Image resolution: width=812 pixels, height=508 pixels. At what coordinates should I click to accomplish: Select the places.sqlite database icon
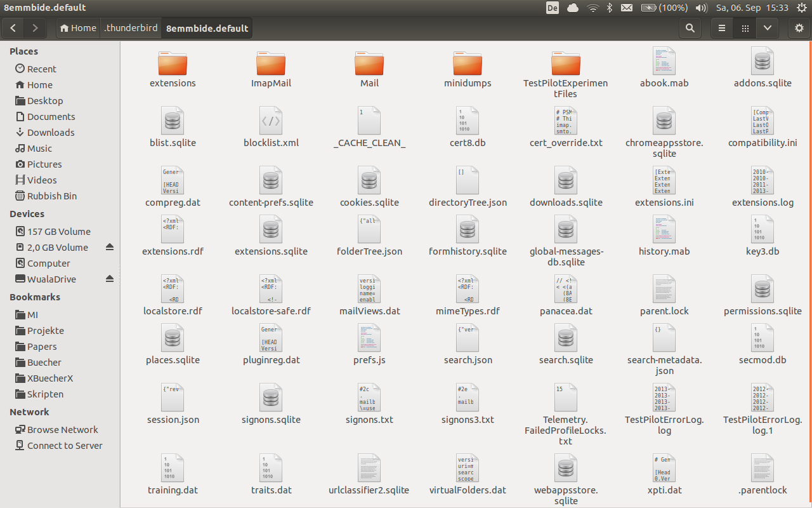pyautogui.click(x=173, y=338)
